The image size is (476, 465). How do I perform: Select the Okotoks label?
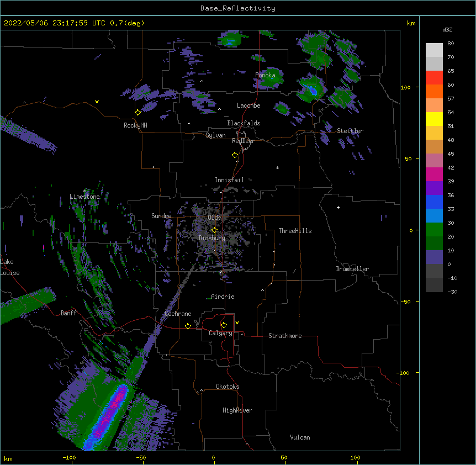(228, 387)
